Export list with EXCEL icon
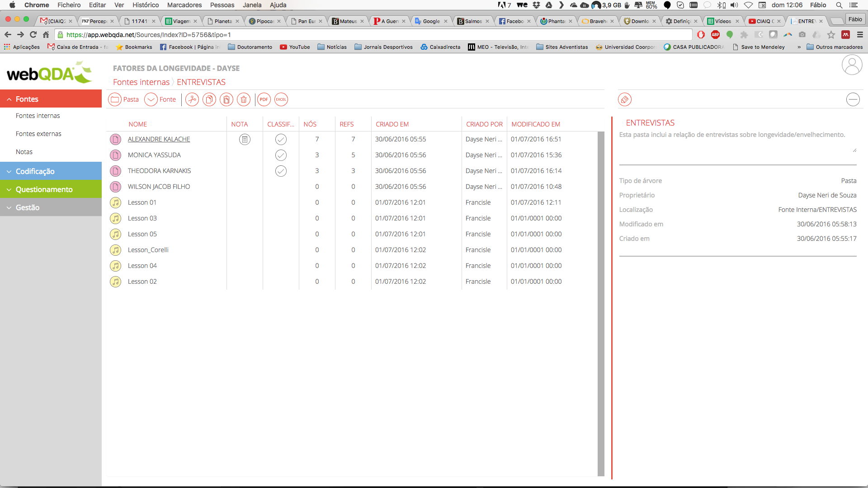 281,99
